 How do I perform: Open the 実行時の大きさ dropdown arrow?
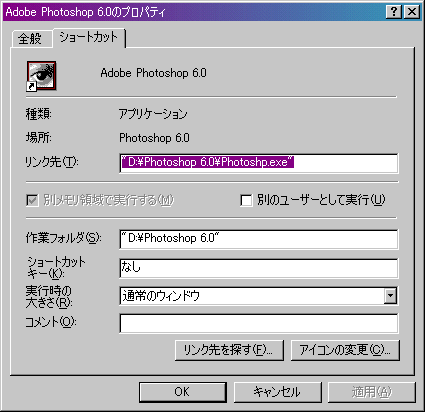[x=390, y=296]
